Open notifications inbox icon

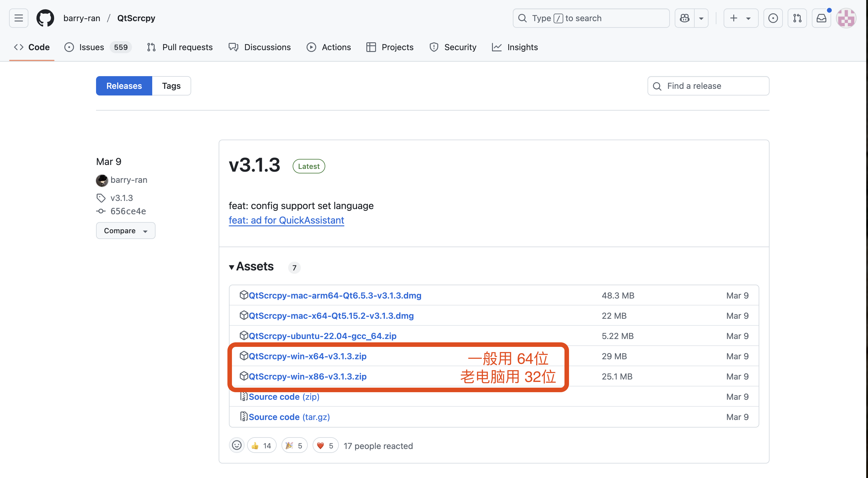pyautogui.click(x=821, y=18)
